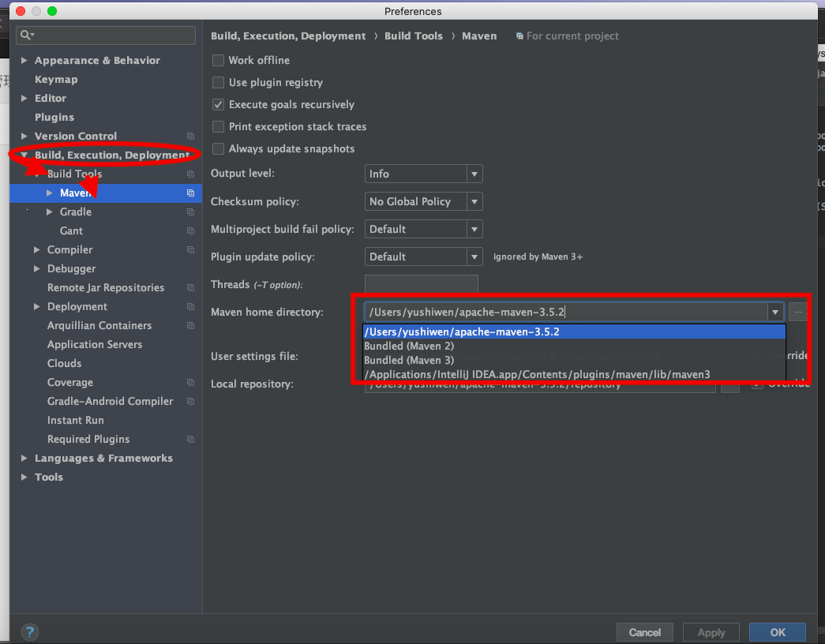
Task: Click the For current project icon
Action: (519, 36)
